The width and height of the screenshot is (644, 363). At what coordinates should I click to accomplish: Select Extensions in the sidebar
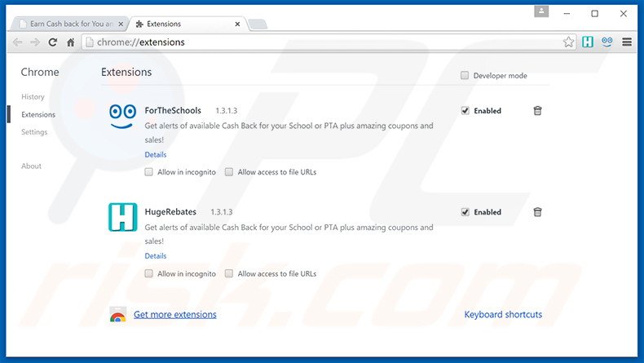click(38, 114)
